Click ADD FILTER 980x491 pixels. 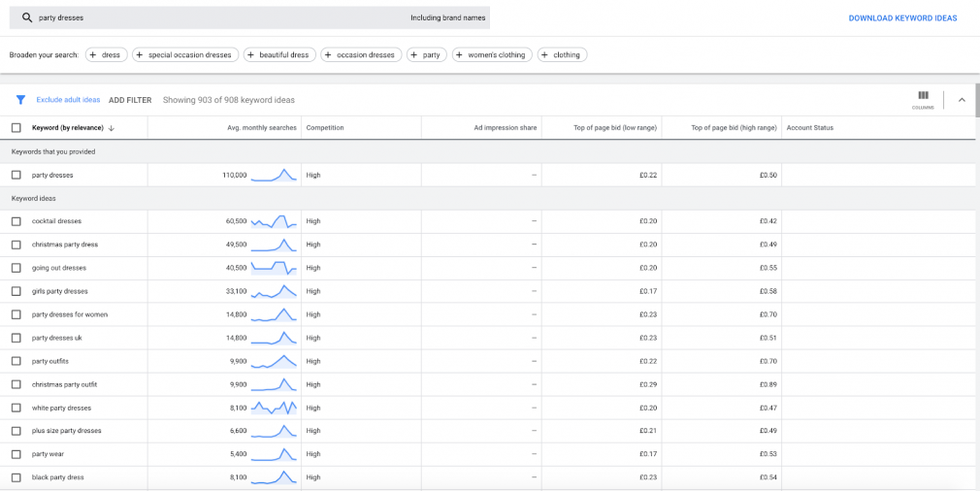[130, 100]
